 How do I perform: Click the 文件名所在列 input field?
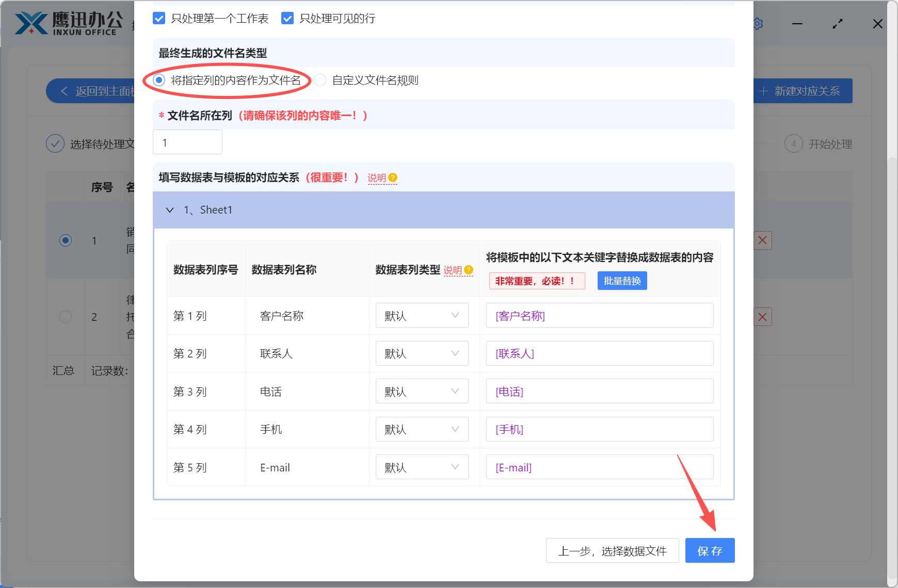(x=187, y=142)
